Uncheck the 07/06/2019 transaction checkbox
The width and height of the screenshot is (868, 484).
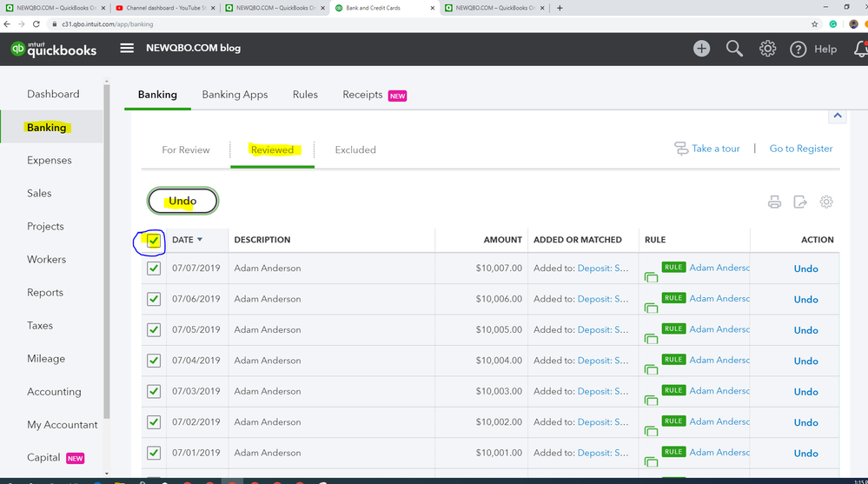tap(153, 299)
